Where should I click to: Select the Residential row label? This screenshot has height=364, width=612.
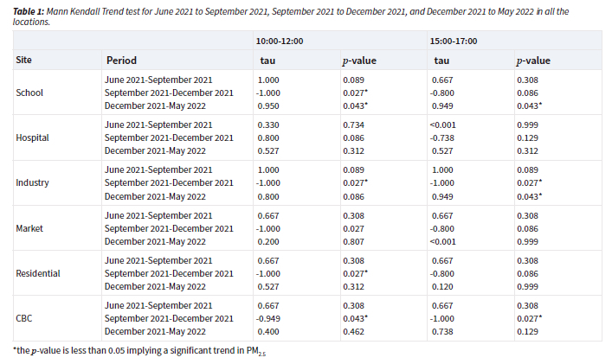coord(38,273)
